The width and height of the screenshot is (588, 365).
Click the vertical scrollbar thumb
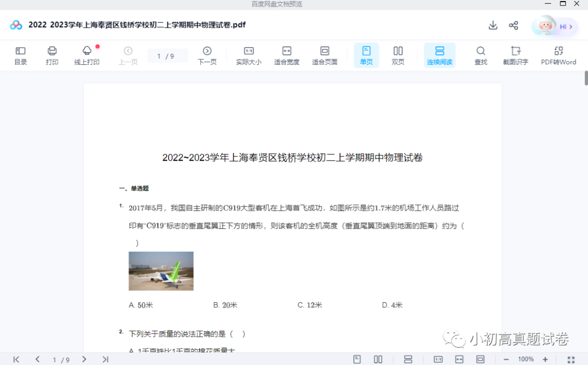586,78
